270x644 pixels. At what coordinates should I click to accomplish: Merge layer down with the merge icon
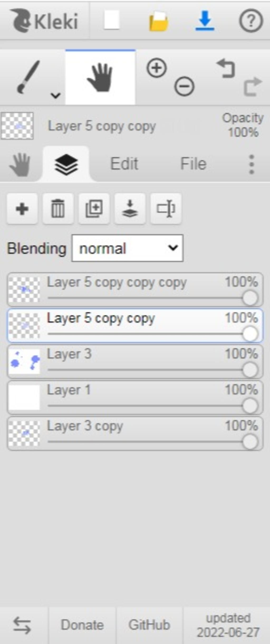point(130,209)
